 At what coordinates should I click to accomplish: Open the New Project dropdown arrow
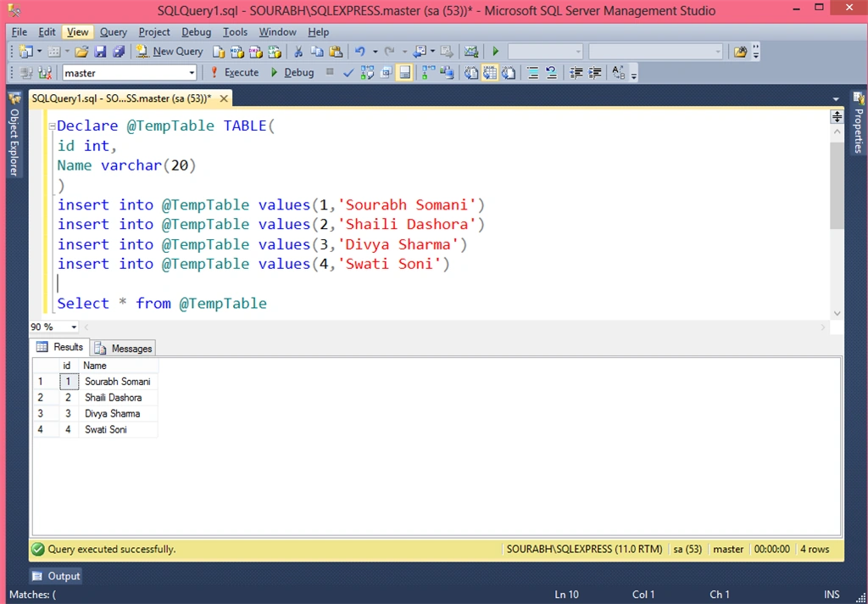tap(39, 52)
